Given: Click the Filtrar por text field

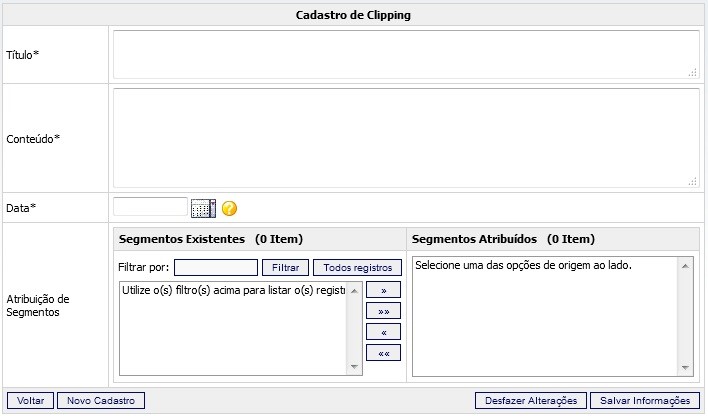Looking at the screenshot, I should (x=216, y=268).
